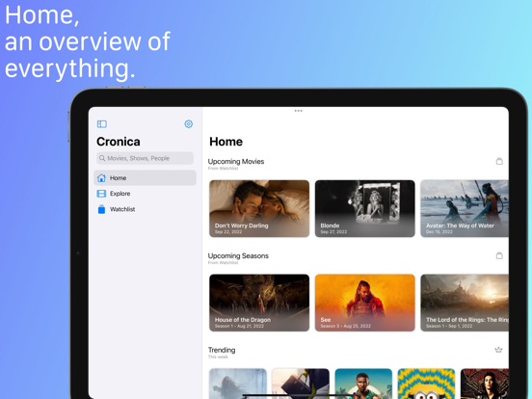Open Upcoming Movies watchlist icon
This screenshot has width=532, height=399.
(499, 161)
